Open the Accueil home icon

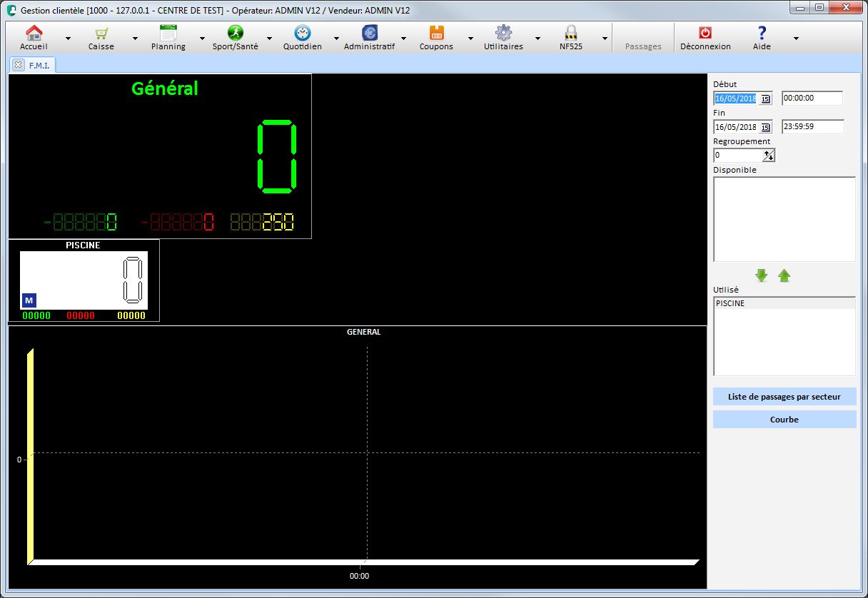[34, 34]
